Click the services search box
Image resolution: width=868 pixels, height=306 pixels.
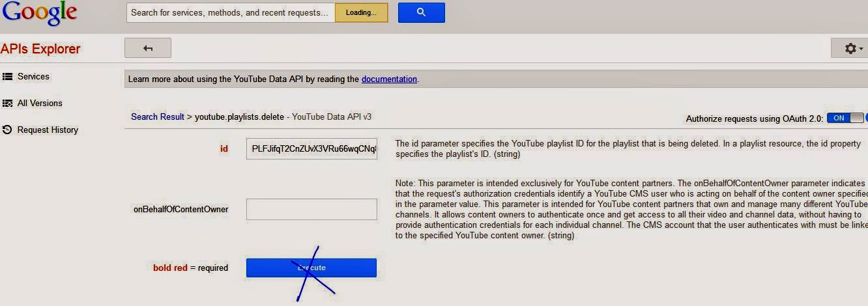[231, 12]
